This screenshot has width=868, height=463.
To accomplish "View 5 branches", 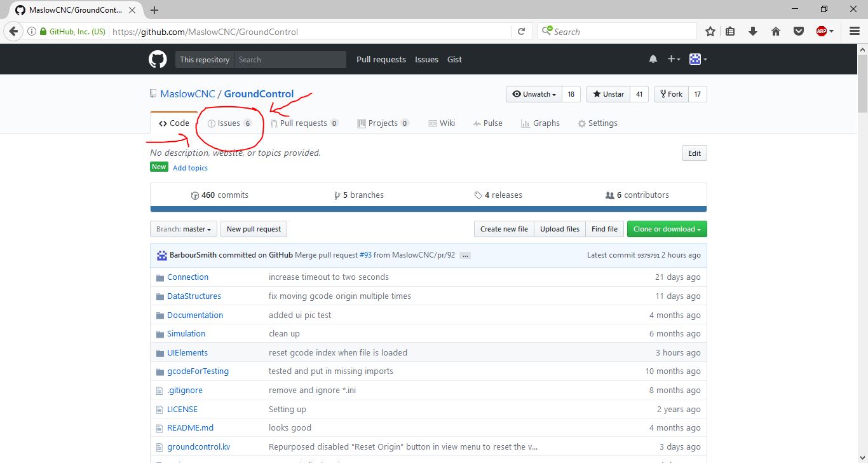I will pyautogui.click(x=359, y=195).
